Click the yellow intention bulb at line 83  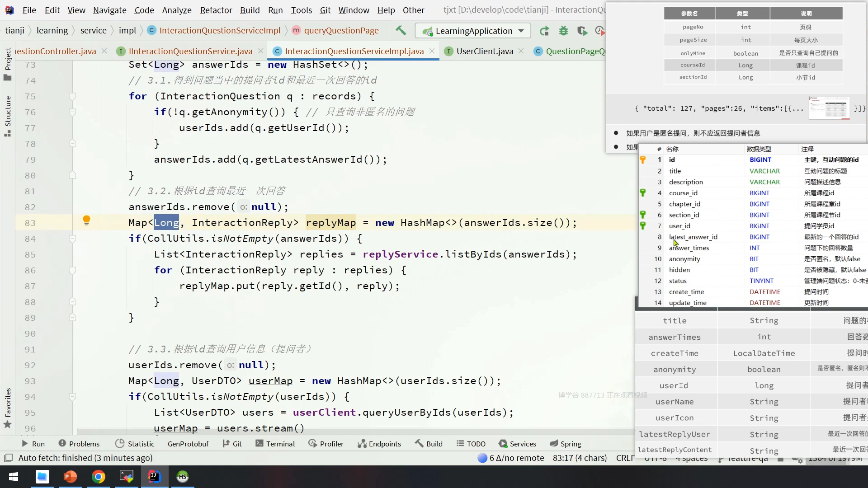coord(86,220)
